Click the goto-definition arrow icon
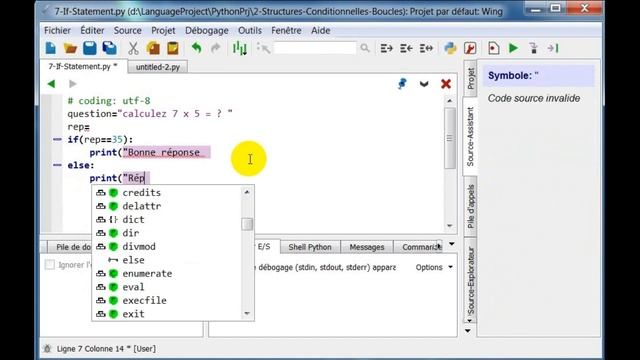 click(263, 48)
